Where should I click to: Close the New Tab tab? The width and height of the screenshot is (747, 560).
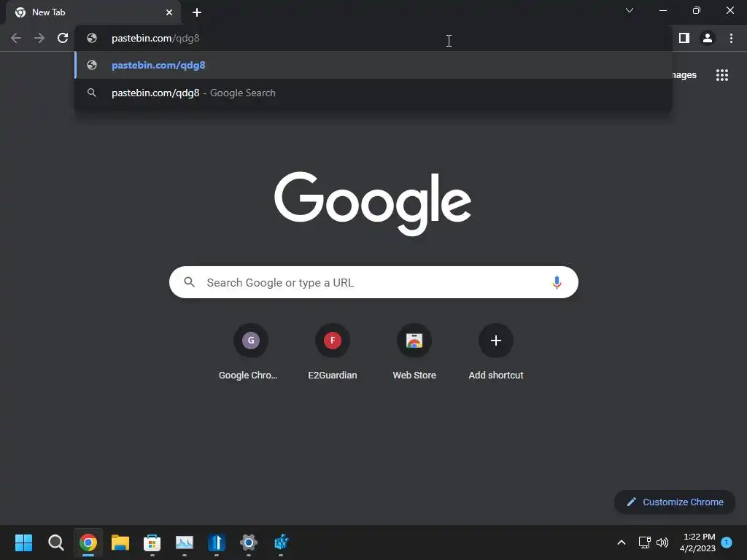169,12
